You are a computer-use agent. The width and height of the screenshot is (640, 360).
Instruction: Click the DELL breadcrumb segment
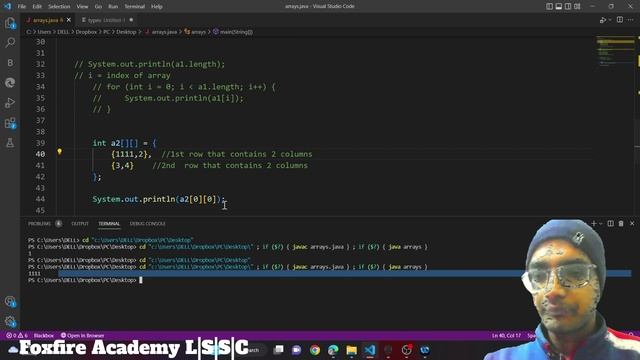click(63, 32)
